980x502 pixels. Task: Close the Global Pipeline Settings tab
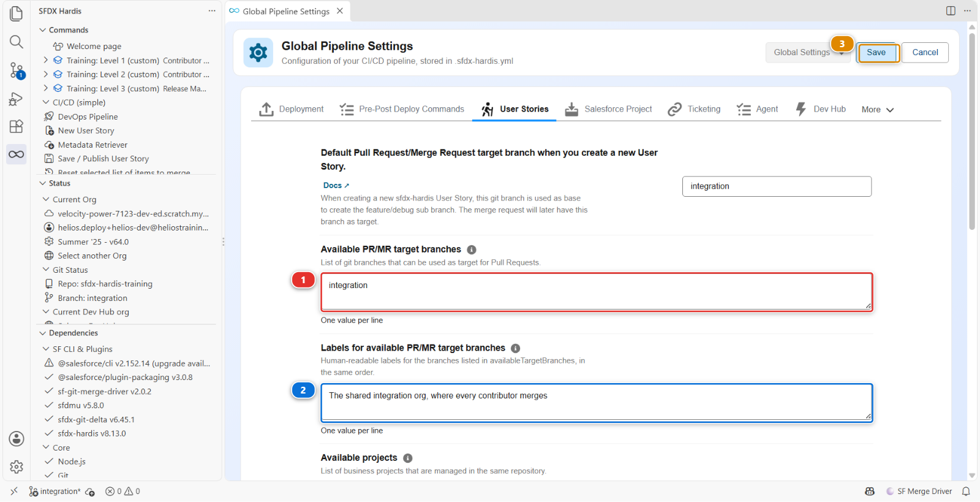(339, 11)
